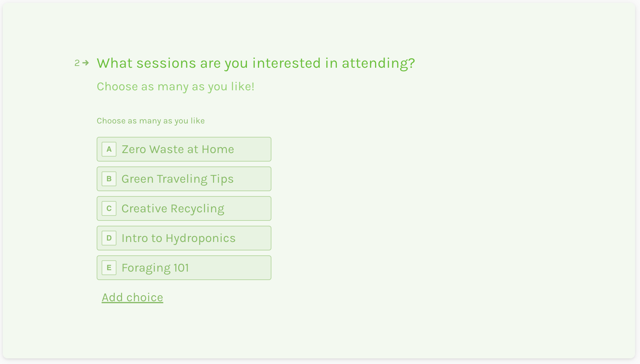Click the Foraging 101 label text
This screenshot has width=640, height=364.
click(155, 268)
